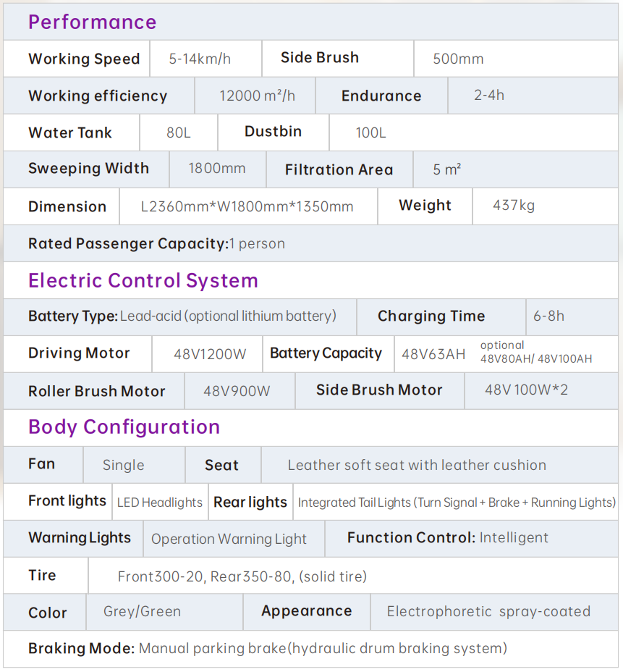Select the Working Speed label cell
This screenshot has height=672, width=623.
[77, 59]
